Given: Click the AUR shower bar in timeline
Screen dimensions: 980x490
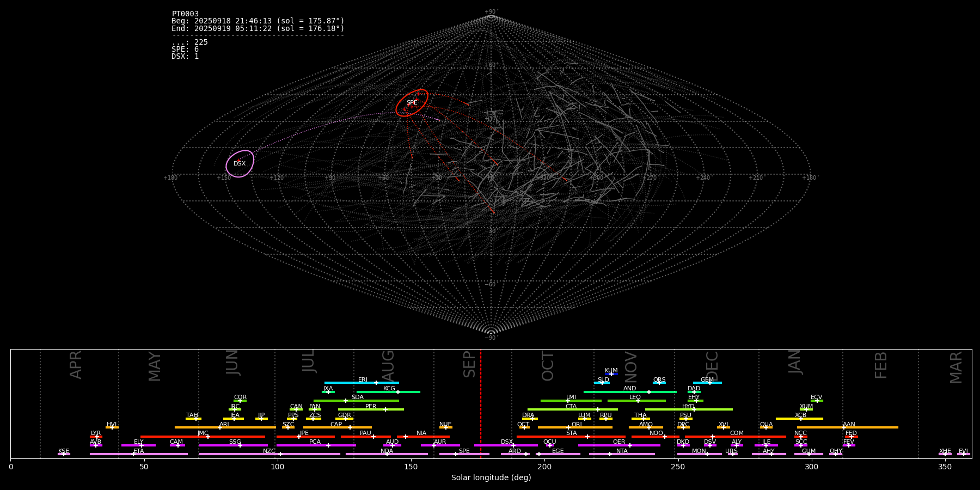Looking at the screenshot, I should pos(440,445).
